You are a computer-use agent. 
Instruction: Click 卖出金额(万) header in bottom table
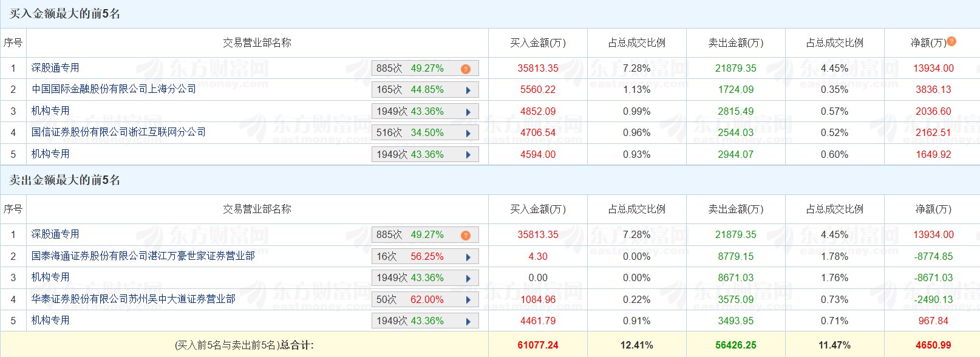click(735, 209)
